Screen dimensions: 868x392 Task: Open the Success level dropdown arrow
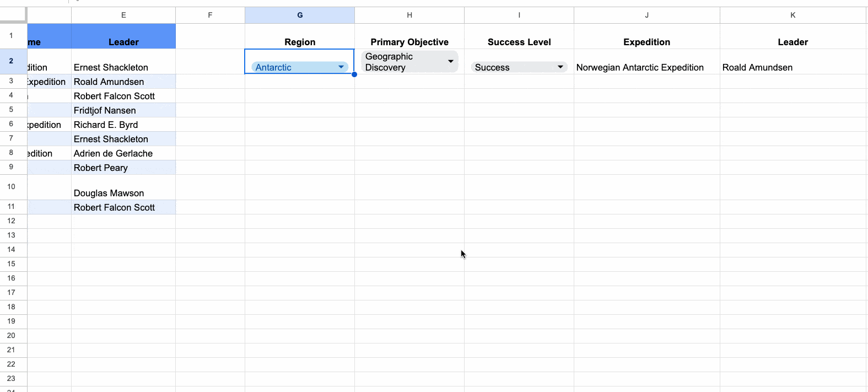[x=560, y=67]
